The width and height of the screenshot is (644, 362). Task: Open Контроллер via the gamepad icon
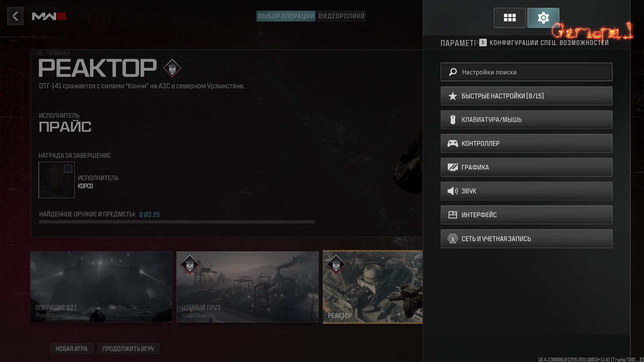click(x=453, y=143)
